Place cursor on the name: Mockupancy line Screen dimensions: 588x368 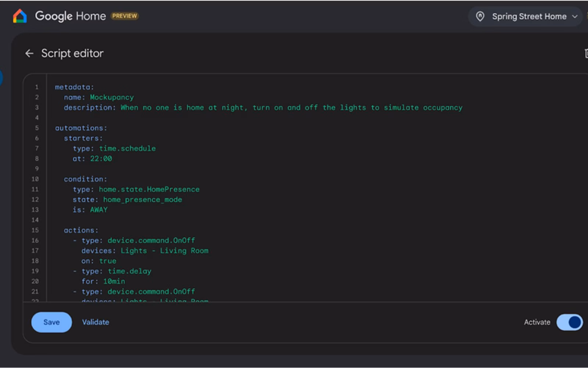98,98
